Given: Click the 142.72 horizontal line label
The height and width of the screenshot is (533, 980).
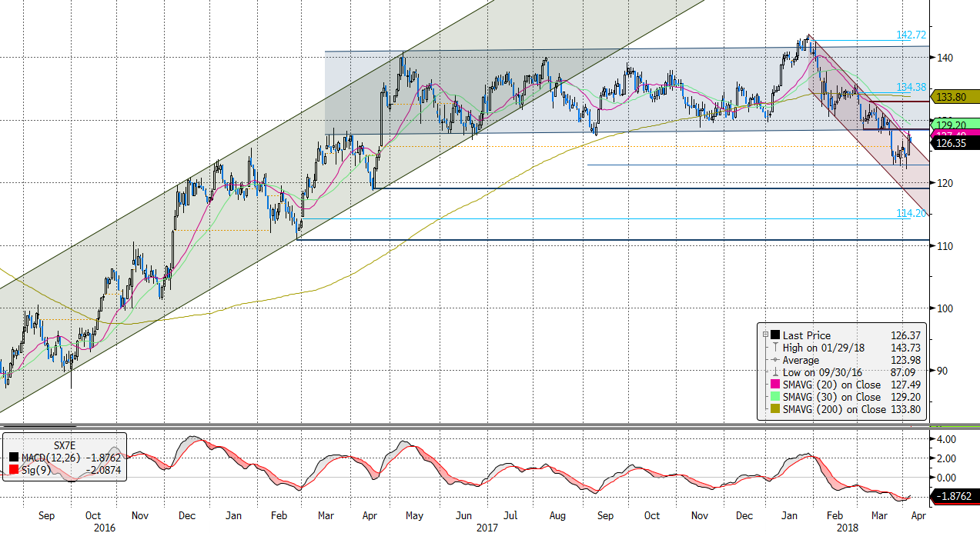Looking at the screenshot, I should [x=911, y=35].
